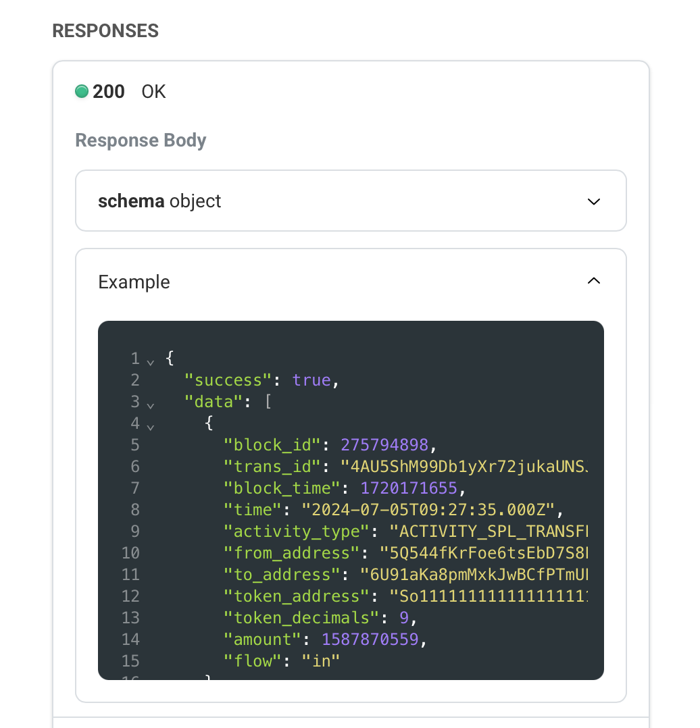This screenshot has width=700, height=728.
Task: Select block_time value 1720171655
Action: pos(409,488)
